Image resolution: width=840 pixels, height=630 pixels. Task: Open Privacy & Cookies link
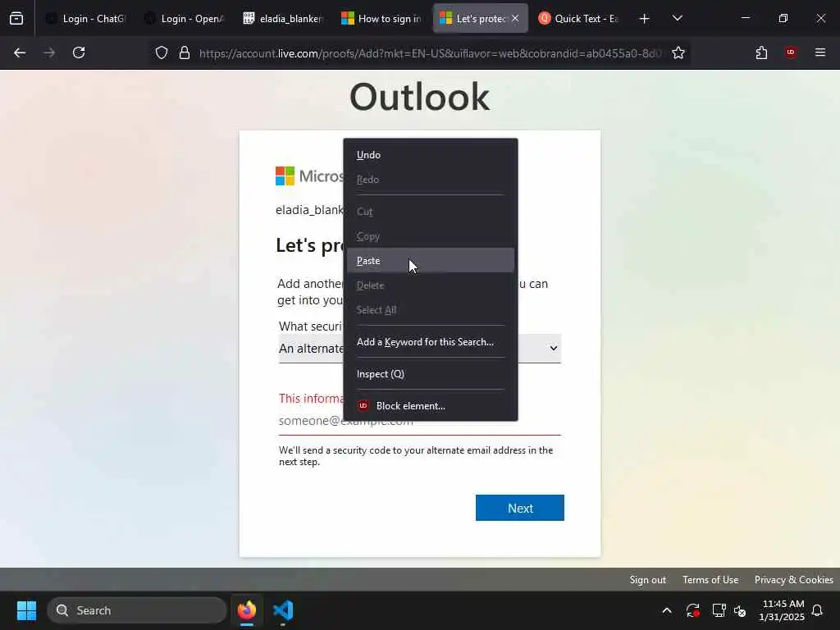793,580
